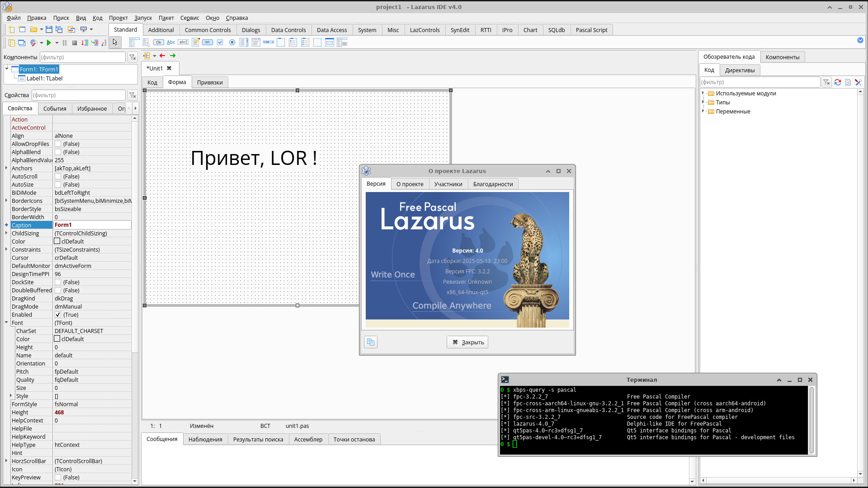Open the Запуск menu
868x488 pixels.
pyautogui.click(x=143, y=18)
